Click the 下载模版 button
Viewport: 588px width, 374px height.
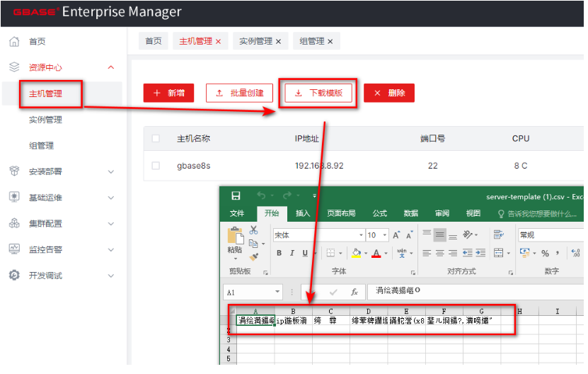(x=318, y=93)
